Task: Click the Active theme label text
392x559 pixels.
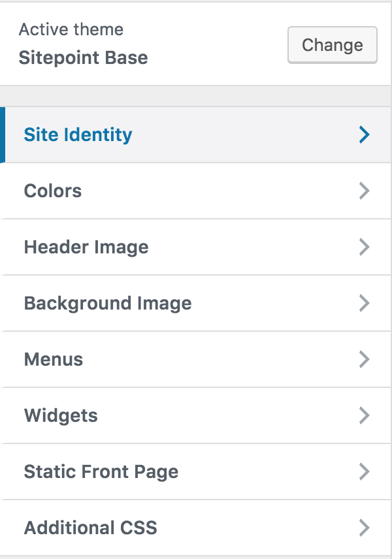Action: 71,29
